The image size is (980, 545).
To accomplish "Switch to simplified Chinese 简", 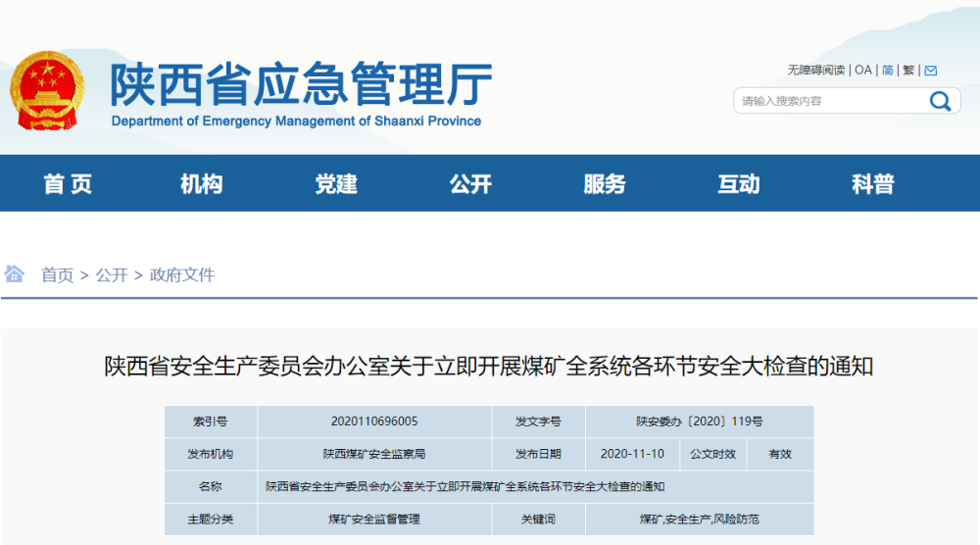I will point(888,70).
